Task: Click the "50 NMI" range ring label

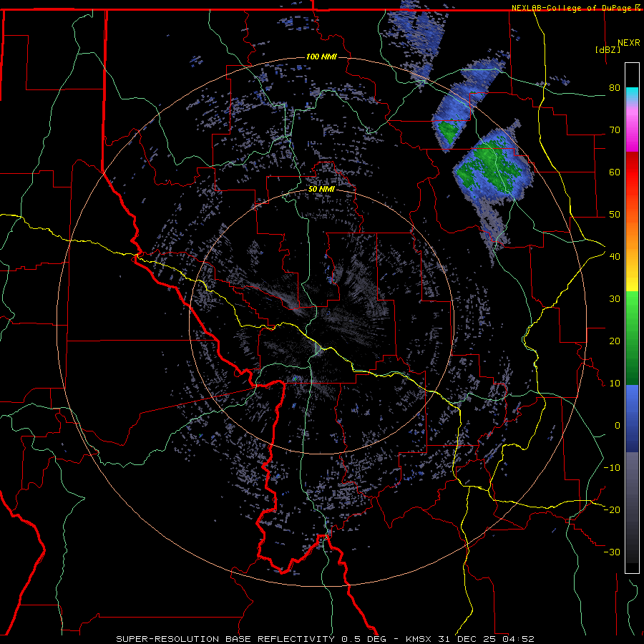Action: (x=321, y=190)
